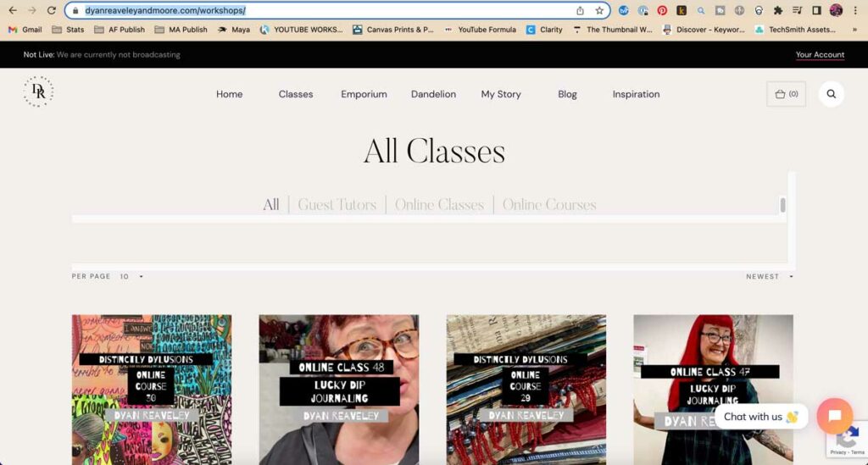Click the round search magnifier icon

(831, 94)
